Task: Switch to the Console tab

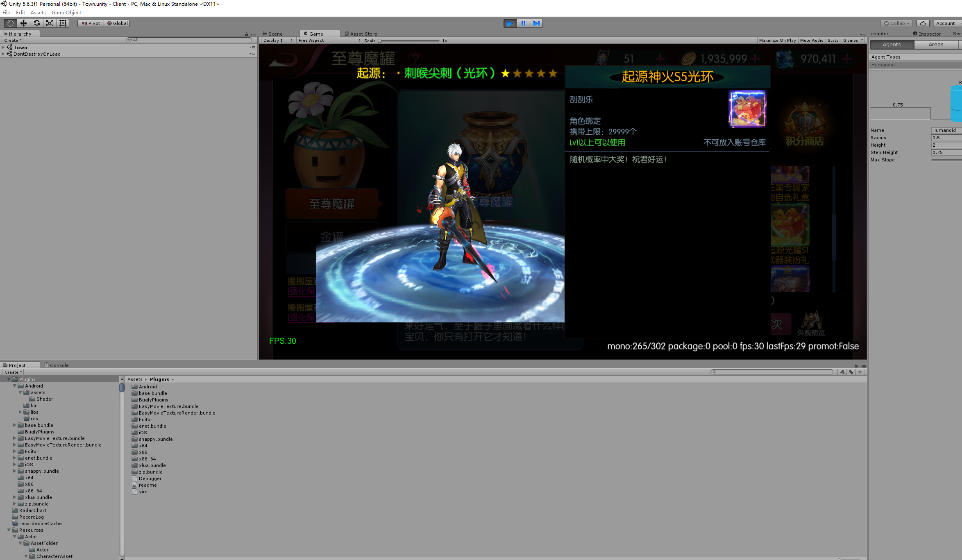Action: (x=57, y=365)
